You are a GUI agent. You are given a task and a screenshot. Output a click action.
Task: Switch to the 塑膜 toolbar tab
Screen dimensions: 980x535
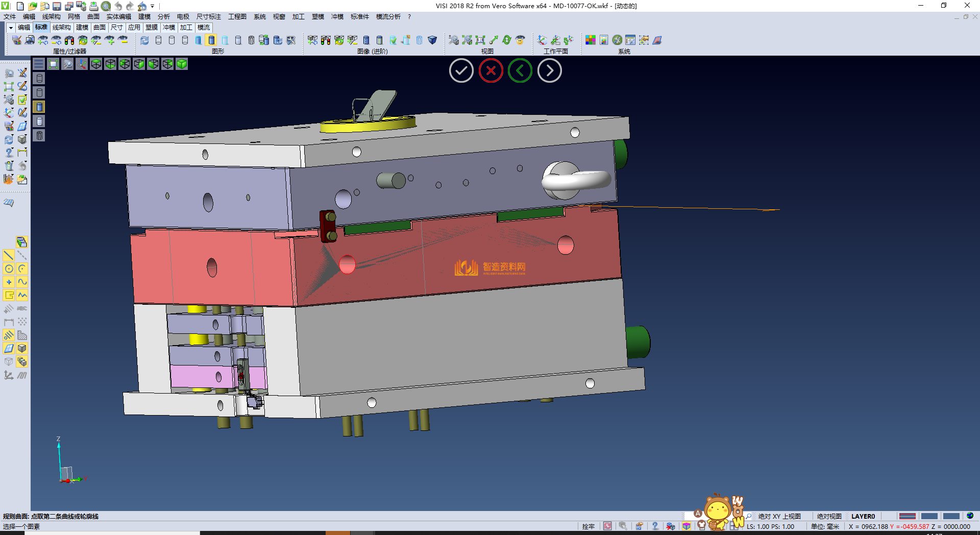pos(152,28)
